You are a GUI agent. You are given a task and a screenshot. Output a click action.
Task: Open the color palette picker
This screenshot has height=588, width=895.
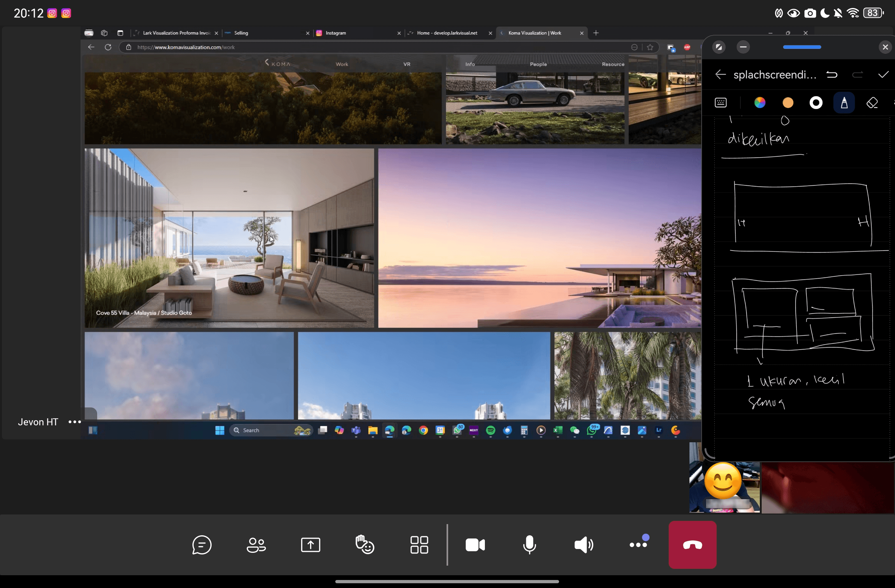[x=759, y=103]
